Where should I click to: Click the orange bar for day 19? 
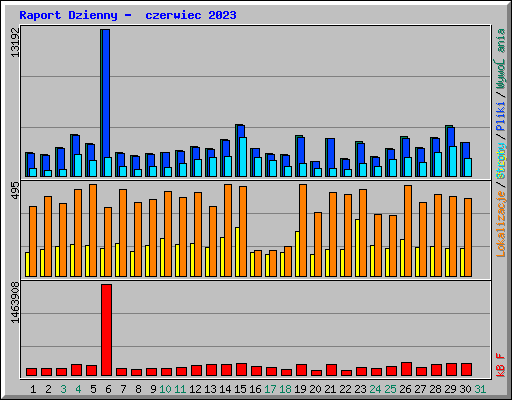coord(303,230)
